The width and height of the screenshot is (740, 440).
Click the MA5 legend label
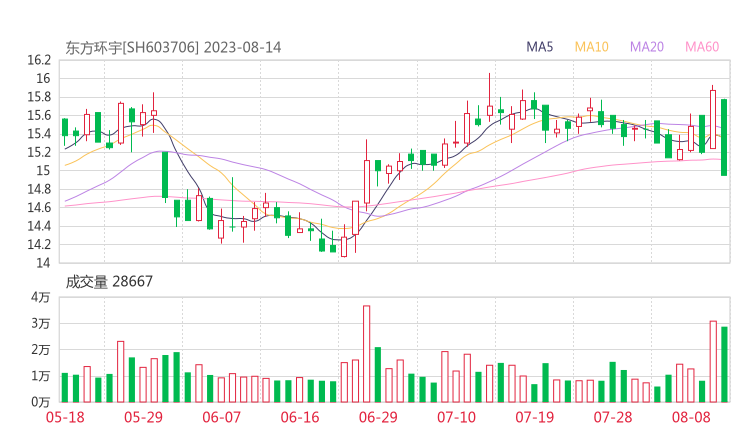(x=539, y=47)
